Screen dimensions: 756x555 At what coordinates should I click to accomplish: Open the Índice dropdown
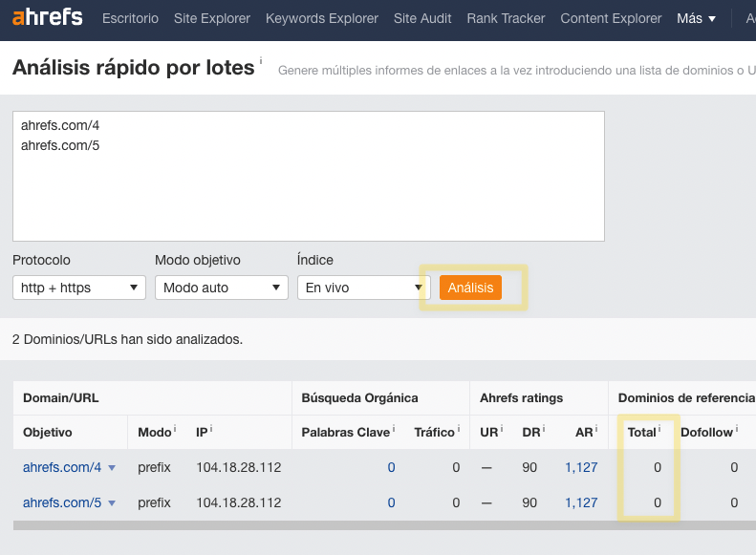364,288
